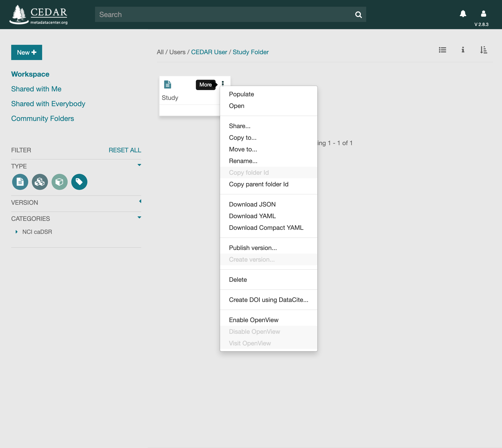The height and width of the screenshot is (448, 502).
Task: Show the info panel icon
Action: [x=463, y=50]
